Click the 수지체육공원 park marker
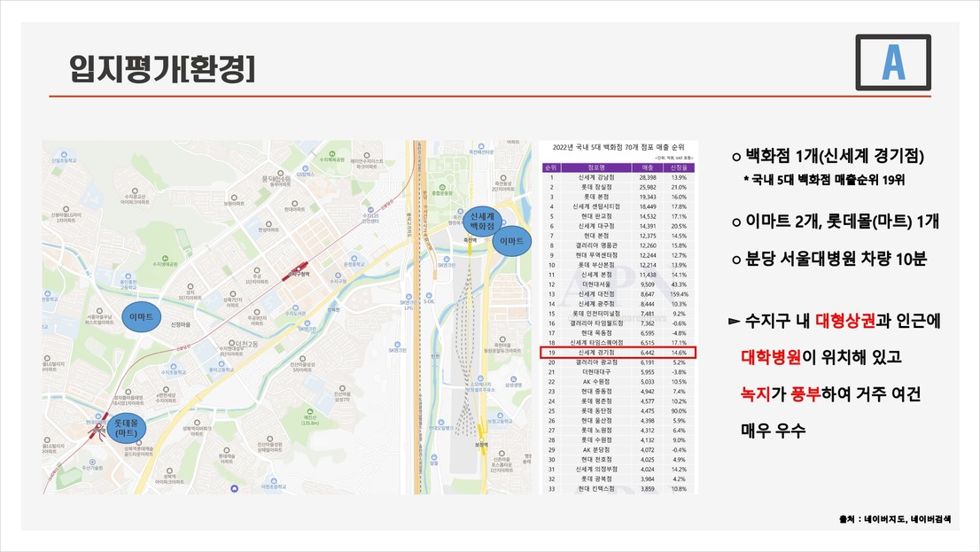980x552 pixels. point(332,156)
